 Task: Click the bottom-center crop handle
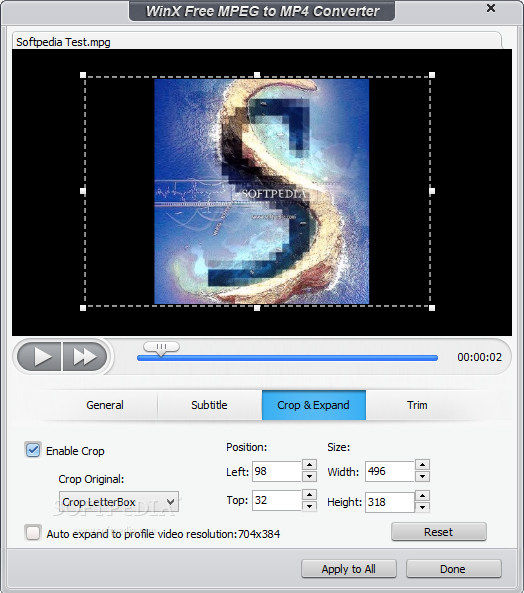[257, 308]
